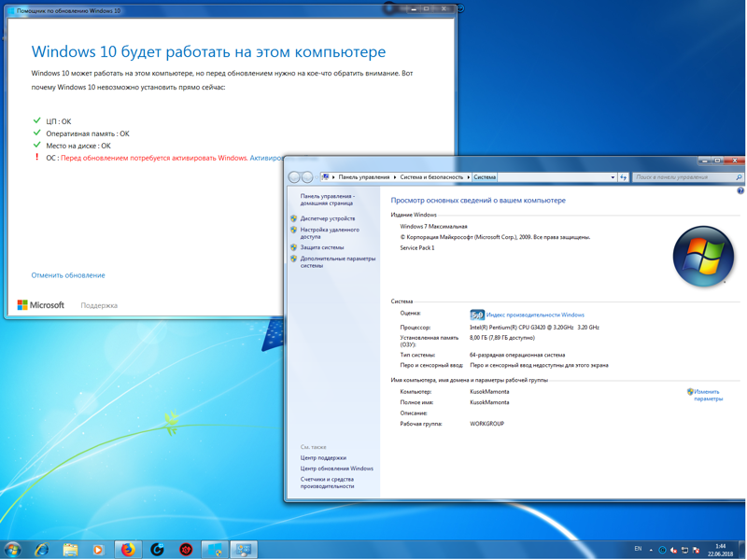747x560 pixels.
Task: Select the 'Windows 7 Максимальная' edition text
Action: point(433,227)
